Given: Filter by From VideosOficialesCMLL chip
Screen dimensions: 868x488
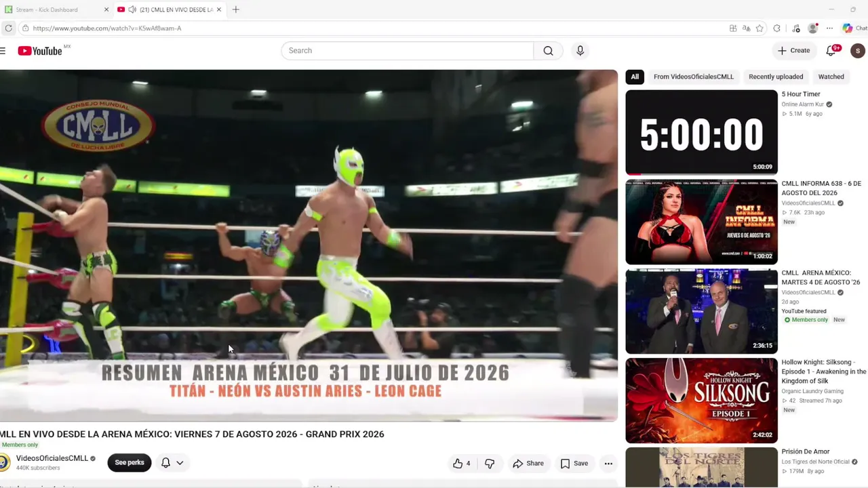Looking at the screenshot, I should click(694, 77).
